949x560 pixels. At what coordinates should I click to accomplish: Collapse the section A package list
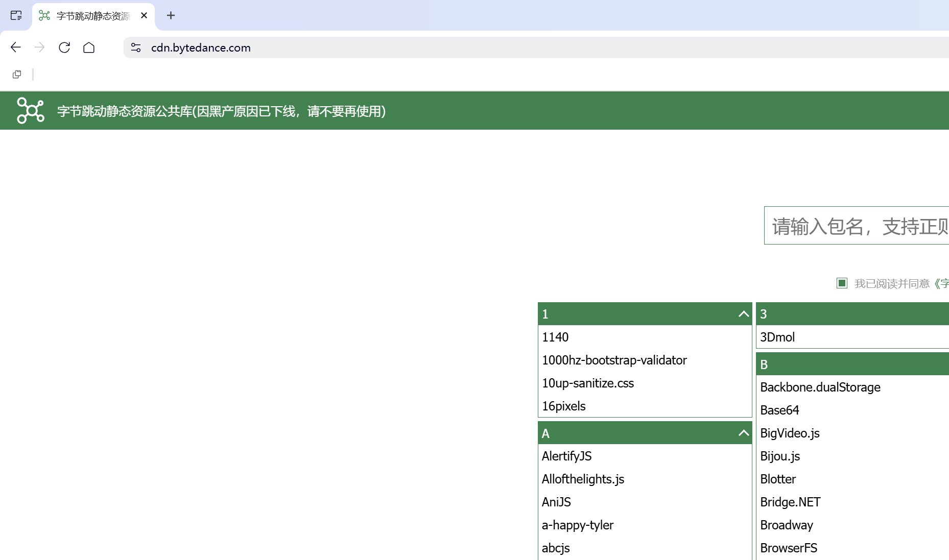tap(743, 433)
